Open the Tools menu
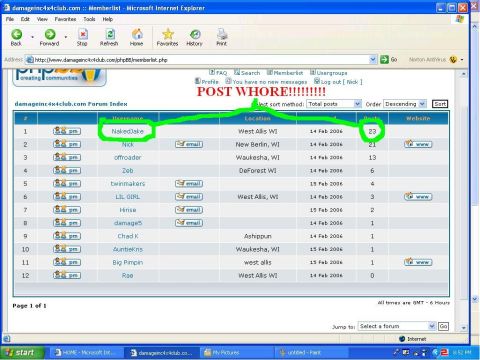The width and height of the screenshot is (480, 360). pyautogui.click(x=89, y=19)
